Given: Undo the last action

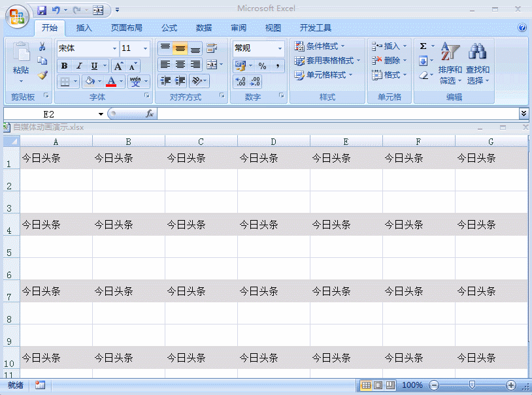Looking at the screenshot, I should [x=56, y=10].
